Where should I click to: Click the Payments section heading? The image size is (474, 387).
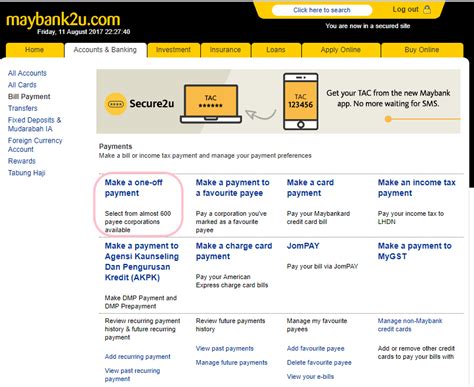[115, 146]
